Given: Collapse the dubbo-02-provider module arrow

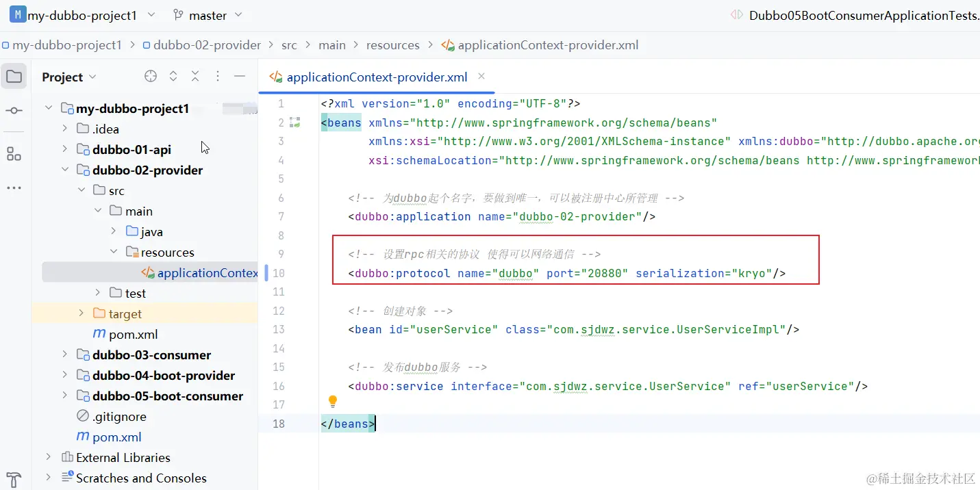Looking at the screenshot, I should 65,170.
